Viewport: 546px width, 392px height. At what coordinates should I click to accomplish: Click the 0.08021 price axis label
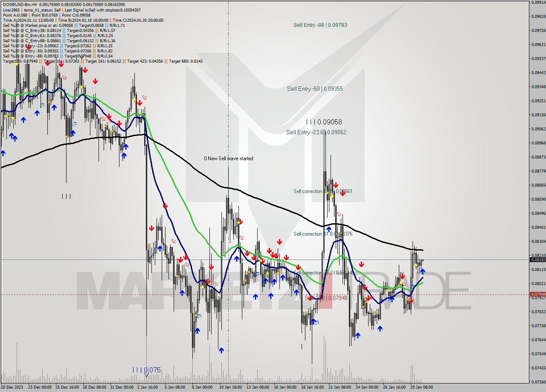tap(539, 283)
